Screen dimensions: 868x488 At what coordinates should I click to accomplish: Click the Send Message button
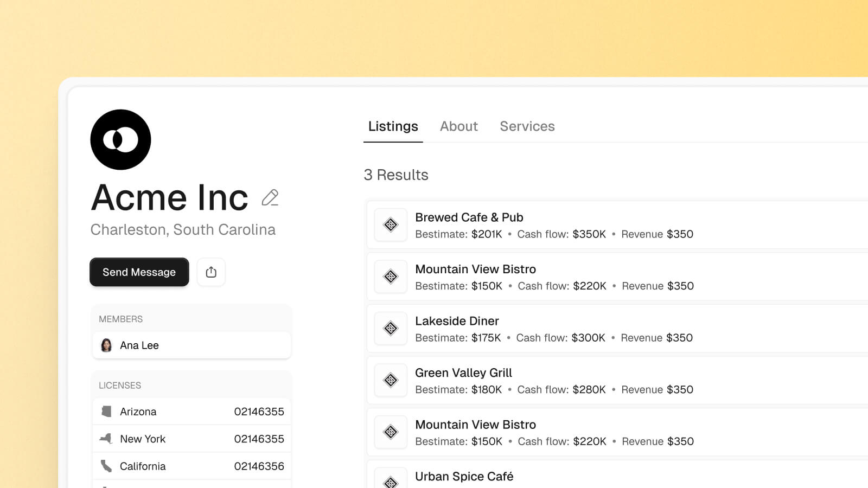point(139,272)
